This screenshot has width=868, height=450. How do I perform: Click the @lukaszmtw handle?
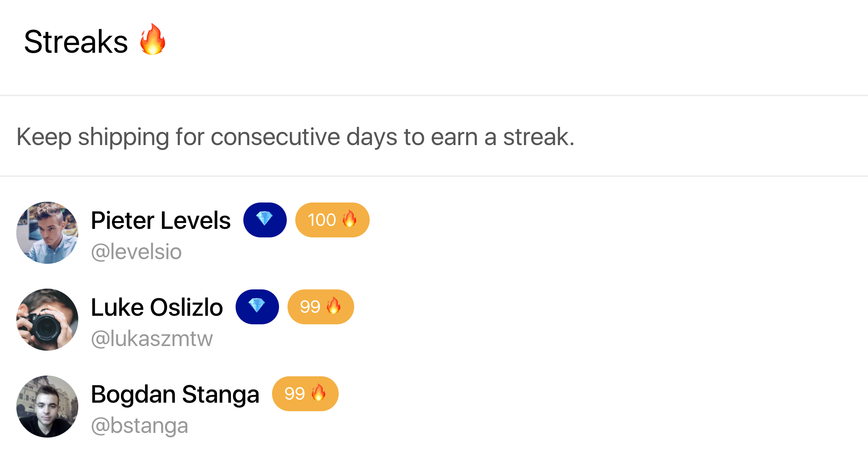click(x=152, y=339)
